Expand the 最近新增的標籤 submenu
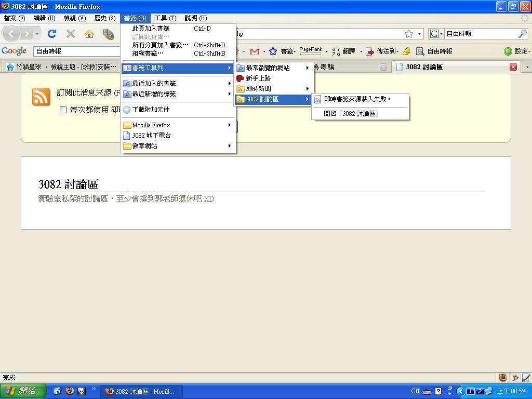This screenshot has width=532, height=399. tap(178, 94)
